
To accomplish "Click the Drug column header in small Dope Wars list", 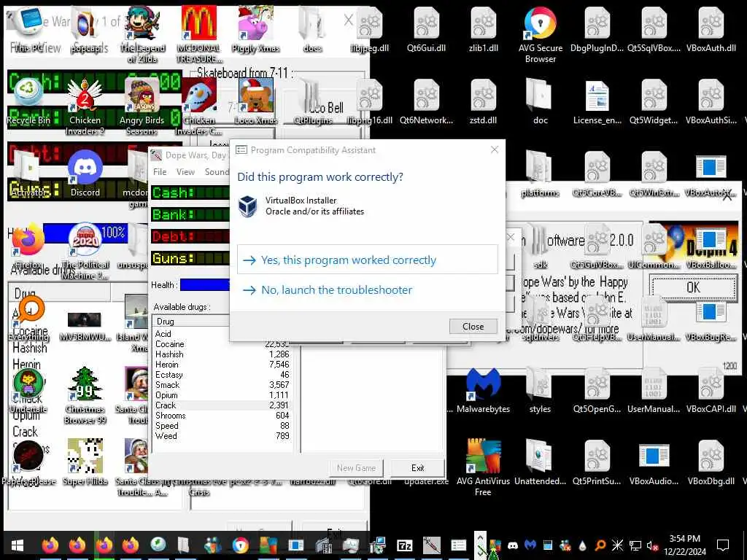I will coord(190,322).
